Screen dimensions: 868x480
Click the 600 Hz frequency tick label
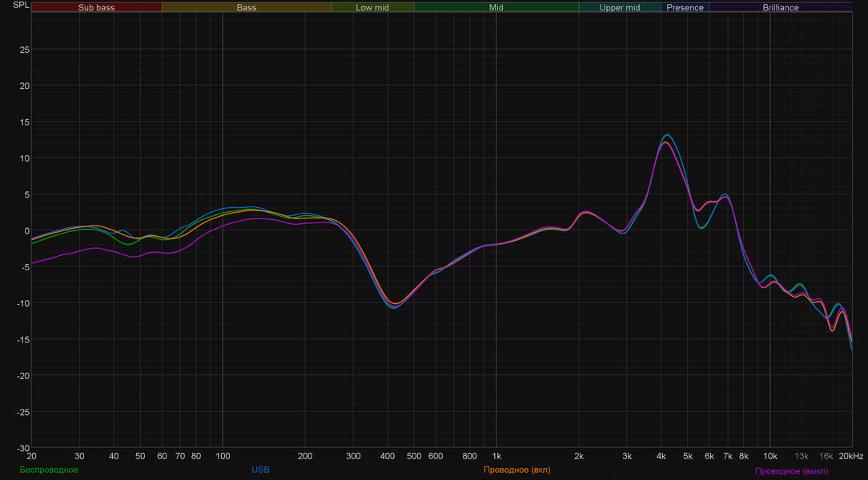coord(436,456)
